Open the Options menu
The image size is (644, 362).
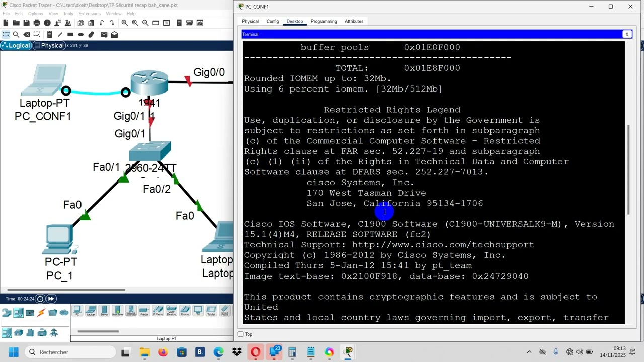coord(35,14)
